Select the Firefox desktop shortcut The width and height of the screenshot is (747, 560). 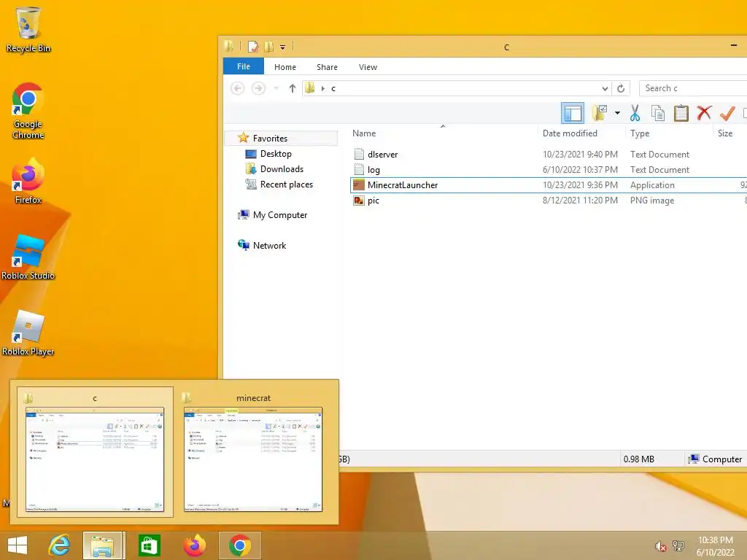[28, 182]
